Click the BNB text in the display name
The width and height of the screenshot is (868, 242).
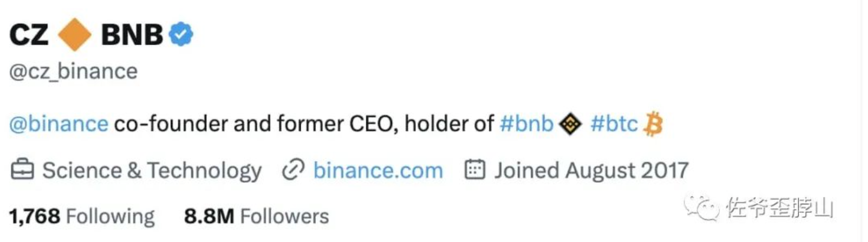(x=132, y=35)
